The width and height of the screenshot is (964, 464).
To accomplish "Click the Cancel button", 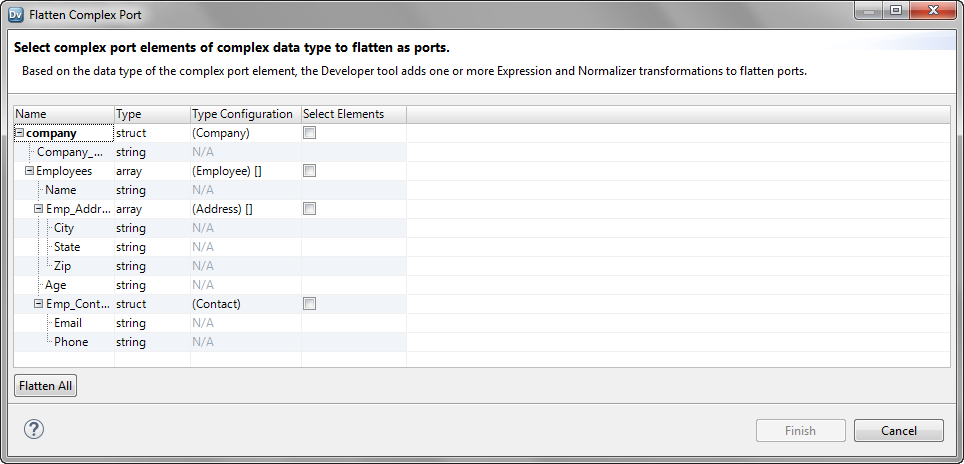I will tap(898, 430).
